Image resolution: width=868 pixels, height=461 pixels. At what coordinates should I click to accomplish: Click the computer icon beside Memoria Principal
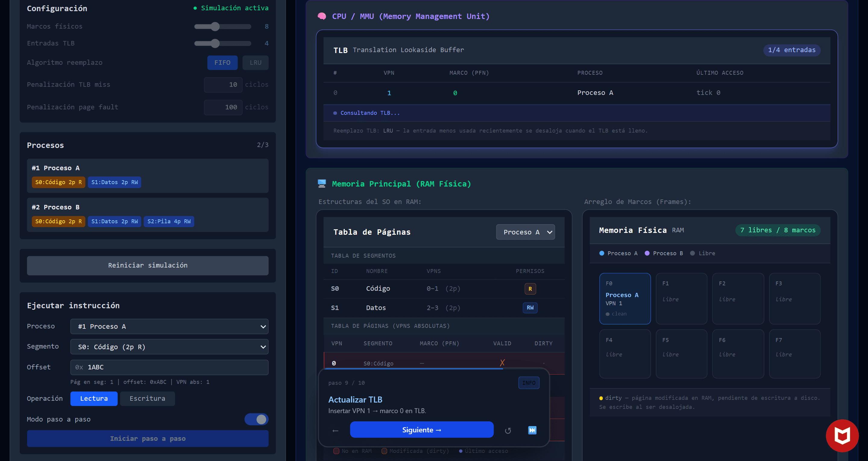pyautogui.click(x=322, y=184)
